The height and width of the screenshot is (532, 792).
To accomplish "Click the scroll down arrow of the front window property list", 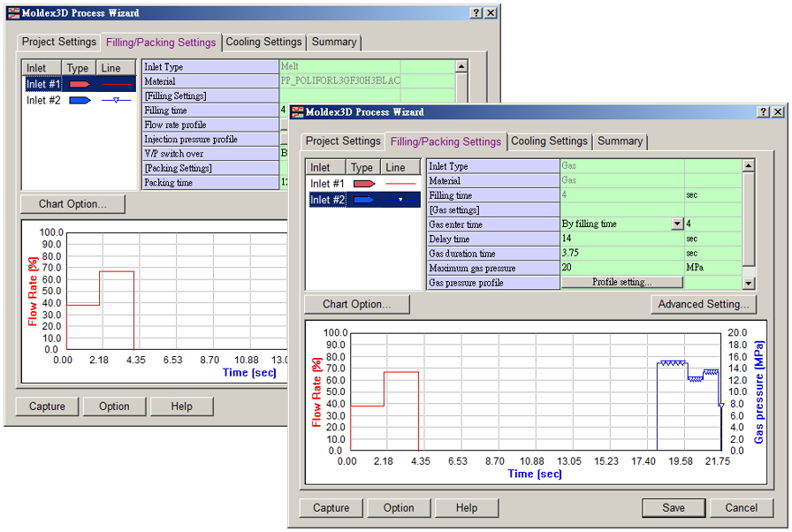I will (x=748, y=283).
